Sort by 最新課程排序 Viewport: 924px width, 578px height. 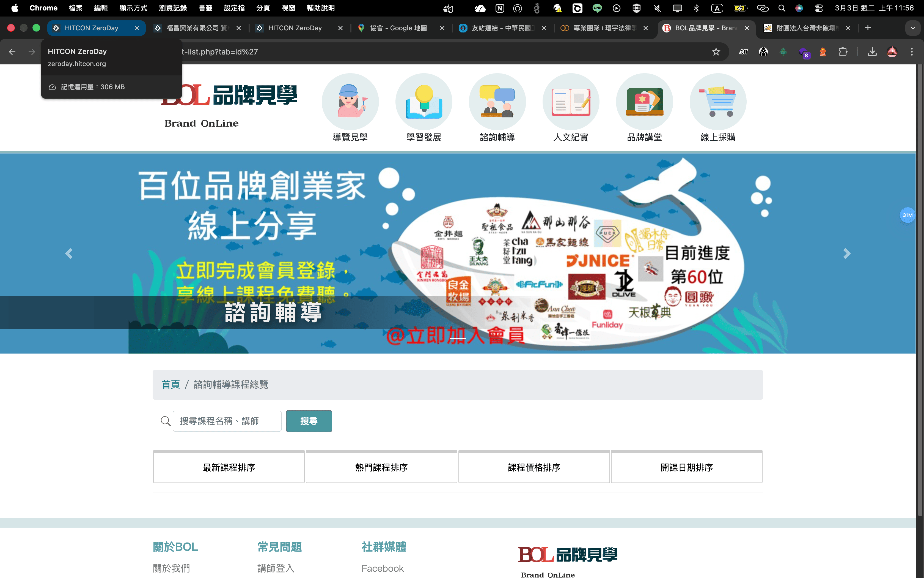coord(229,467)
